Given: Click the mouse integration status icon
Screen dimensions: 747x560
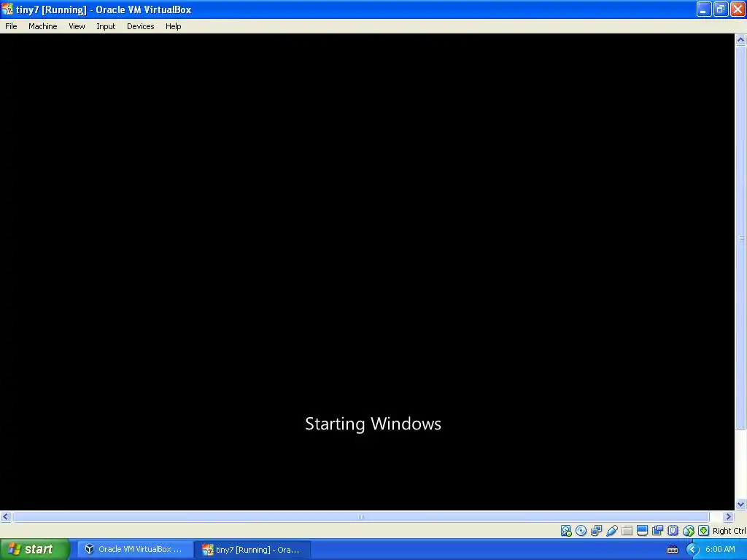Looking at the screenshot, I should click(688, 531).
